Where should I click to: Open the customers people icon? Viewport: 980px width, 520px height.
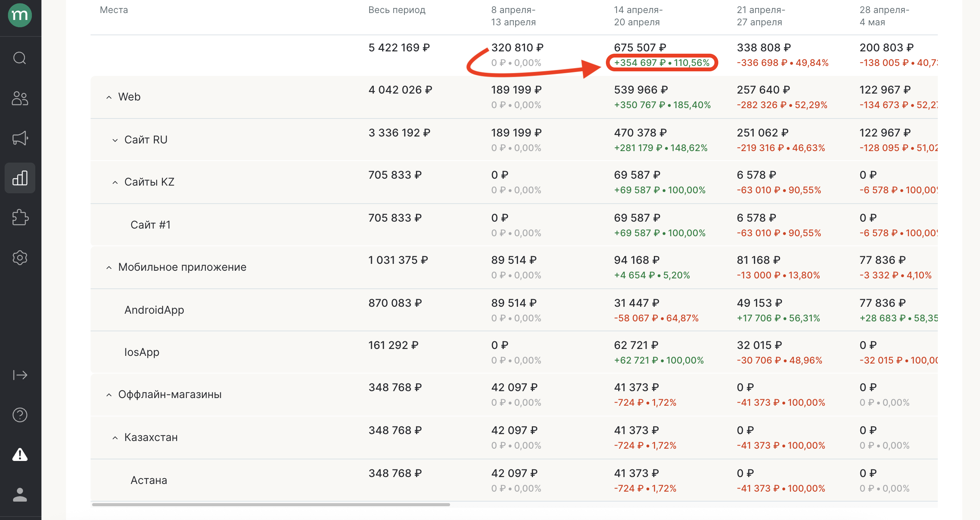tap(20, 98)
